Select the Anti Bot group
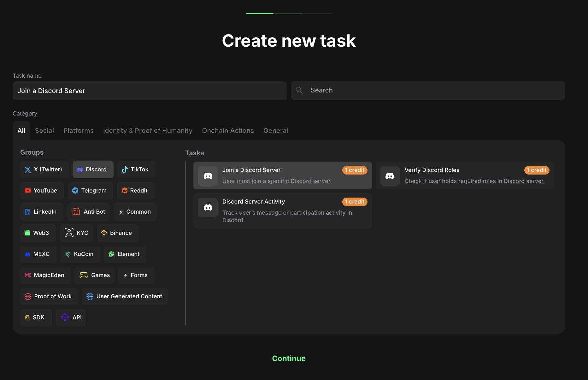 (88, 212)
